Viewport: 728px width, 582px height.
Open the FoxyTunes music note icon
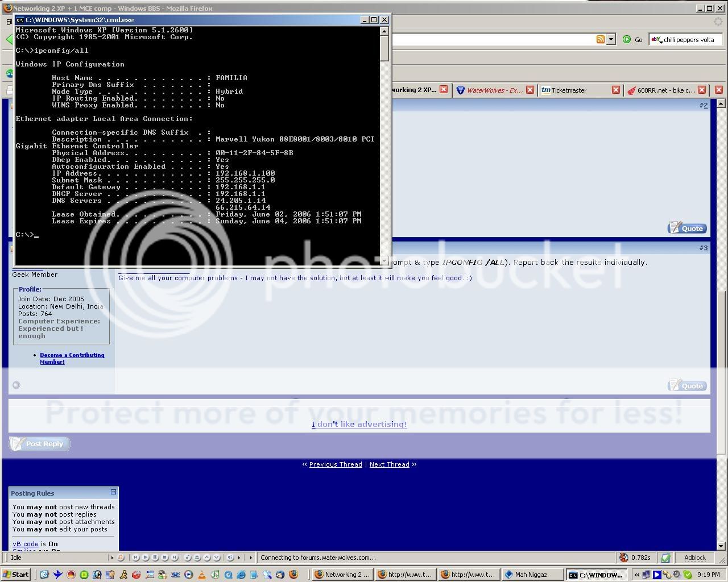click(120, 558)
